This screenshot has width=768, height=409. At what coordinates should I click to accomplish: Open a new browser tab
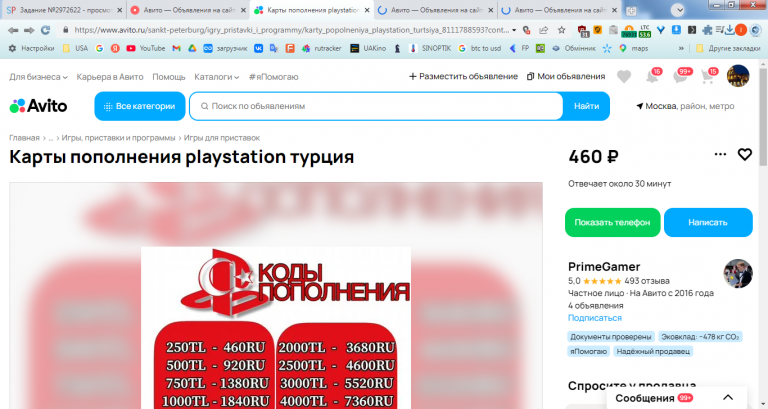[x=632, y=10]
